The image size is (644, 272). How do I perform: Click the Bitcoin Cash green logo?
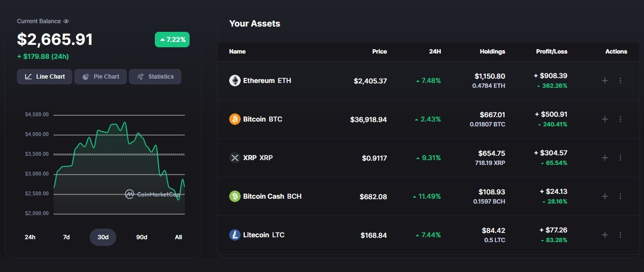point(235,196)
